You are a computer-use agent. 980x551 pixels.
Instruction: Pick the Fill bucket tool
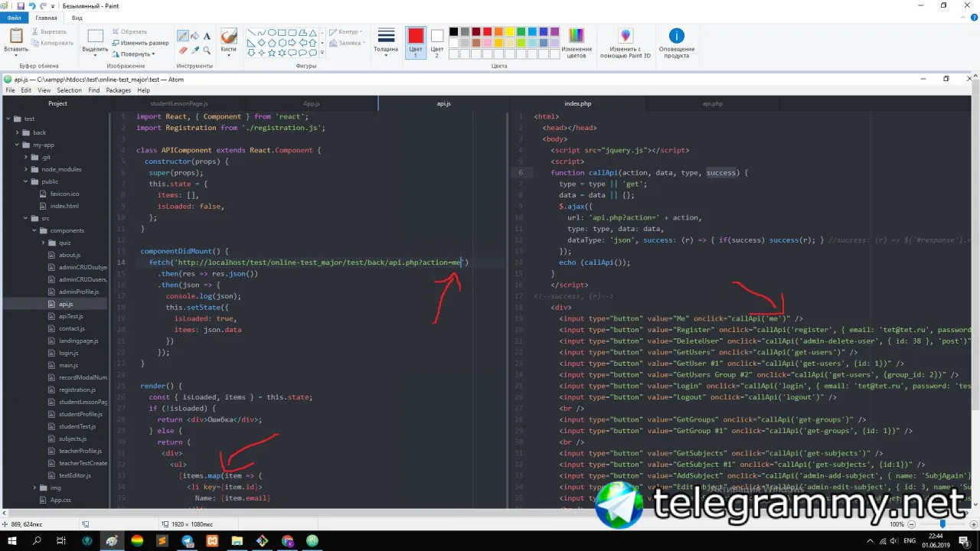click(x=195, y=36)
